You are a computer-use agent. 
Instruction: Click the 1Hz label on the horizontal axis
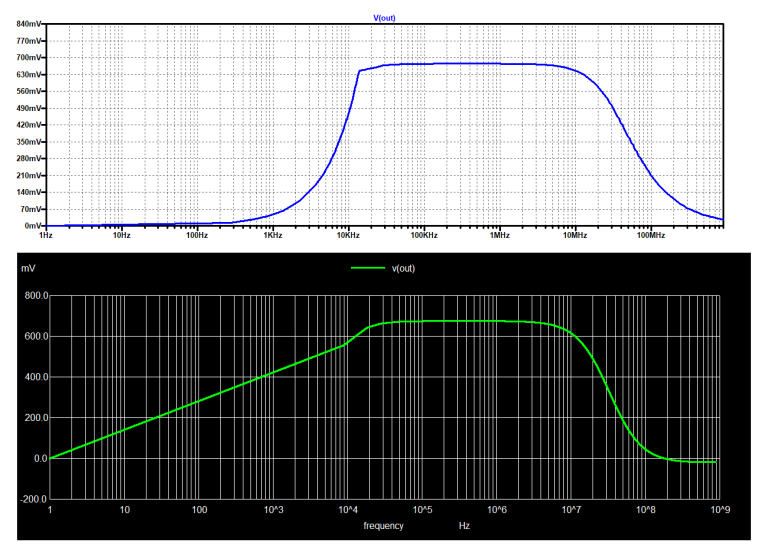pyautogui.click(x=45, y=236)
